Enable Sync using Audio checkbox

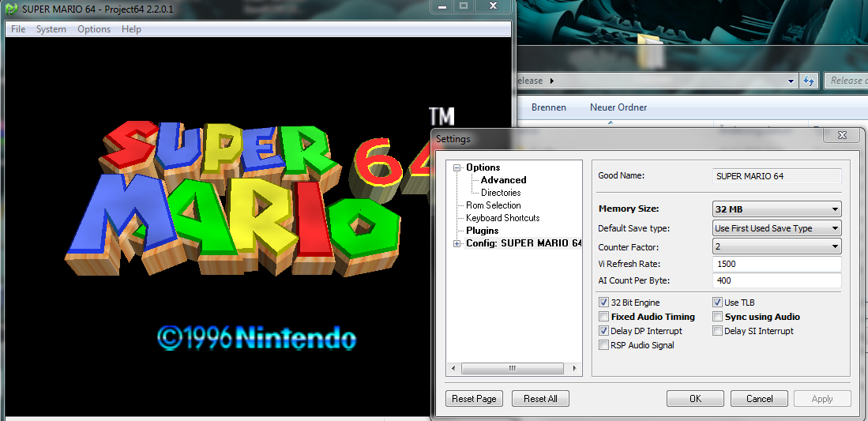(717, 317)
